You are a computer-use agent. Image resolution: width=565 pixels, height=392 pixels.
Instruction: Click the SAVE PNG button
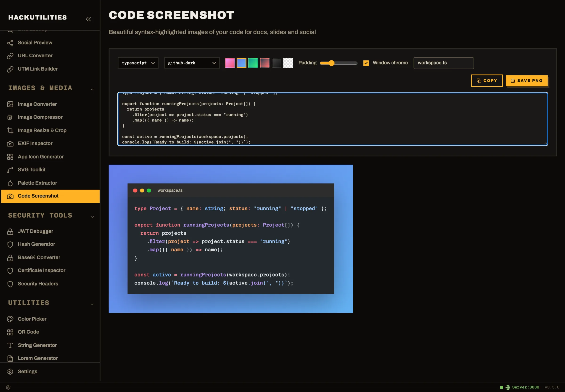(x=526, y=81)
